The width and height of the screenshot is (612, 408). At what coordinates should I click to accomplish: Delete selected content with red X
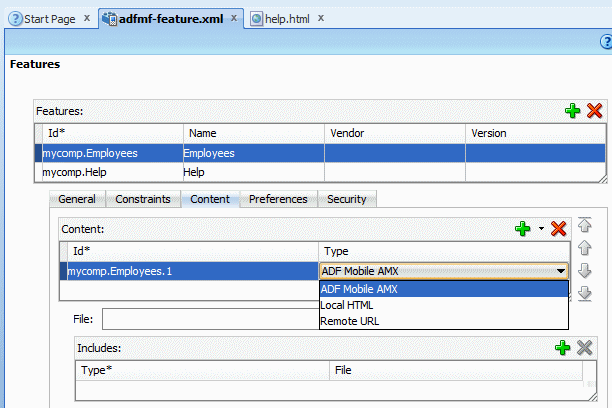click(x=559, y=229)
